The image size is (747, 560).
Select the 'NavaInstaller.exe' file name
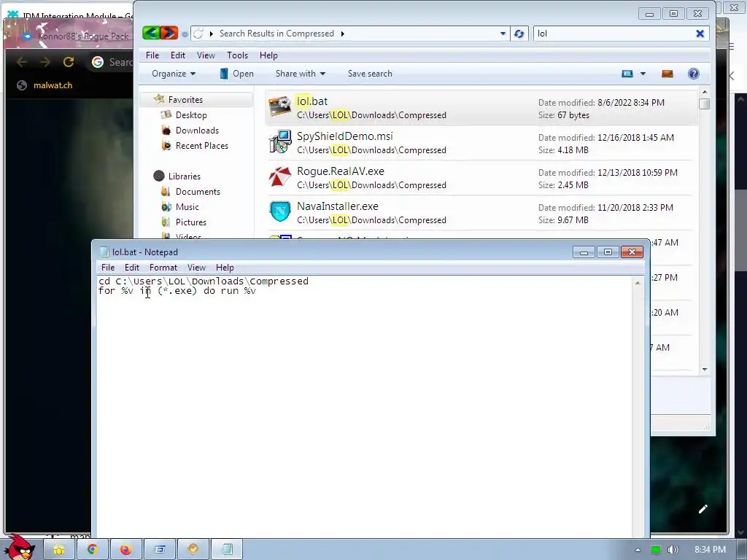click(337, 206)
